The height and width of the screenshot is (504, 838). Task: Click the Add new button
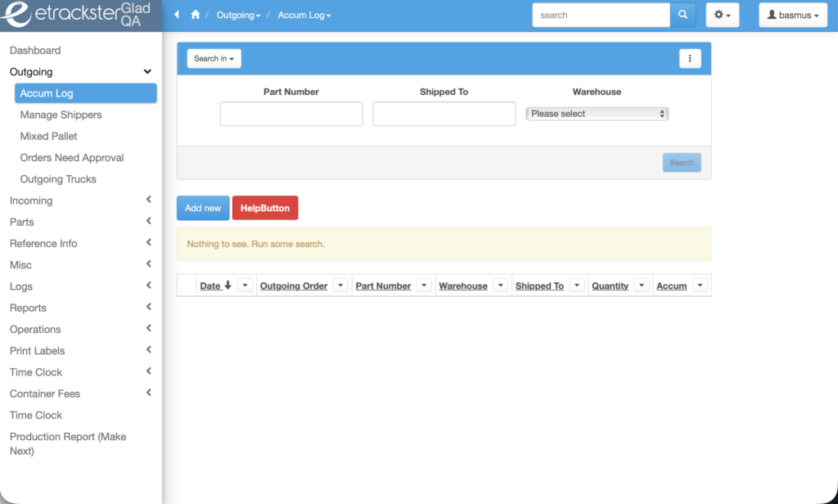click(x=203, y=208)
